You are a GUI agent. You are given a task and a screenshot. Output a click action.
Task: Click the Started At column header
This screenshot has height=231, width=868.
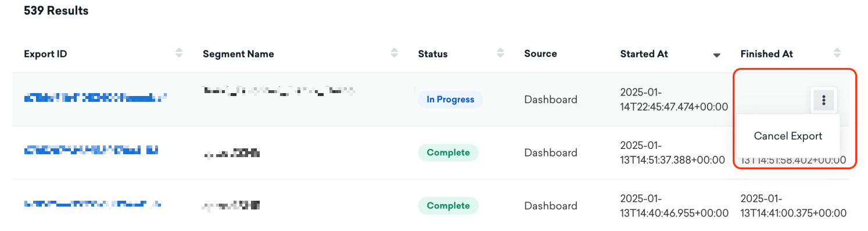pyautogui.click(x=644, y=54)
